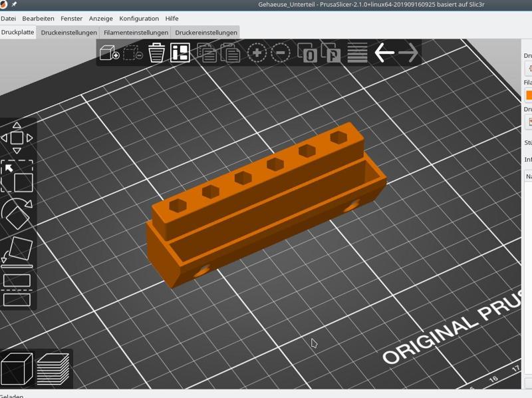This screenshot has height=398, width=532.
Task: Click Split to parts icon
Action: pyautogui.click(x=331, y=53)
